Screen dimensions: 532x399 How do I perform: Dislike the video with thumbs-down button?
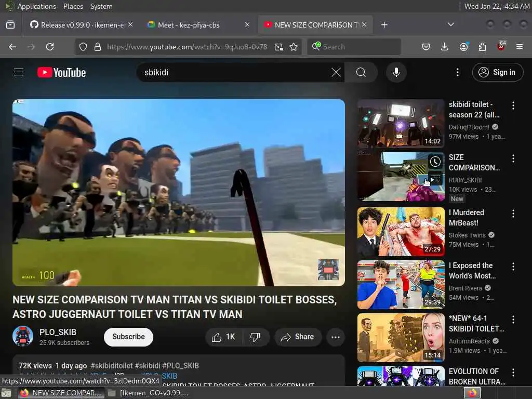pyautogui.click(x=256, y=337)
